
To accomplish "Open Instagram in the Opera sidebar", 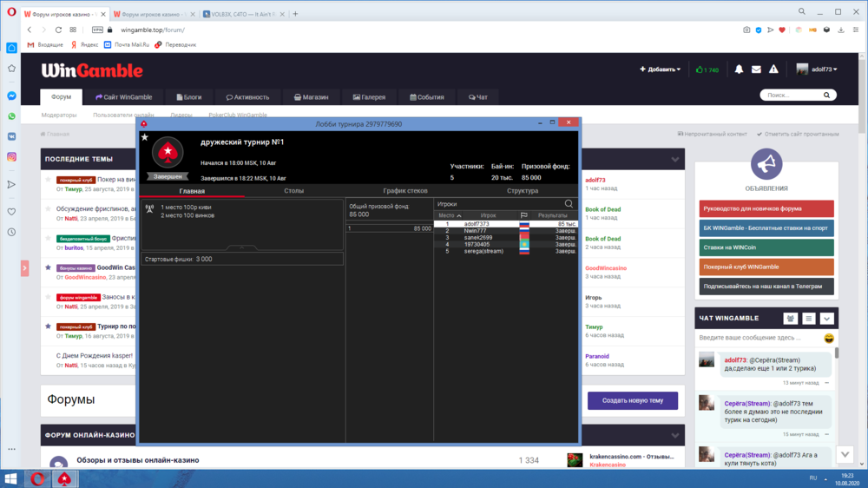I will [x=12, y=157].
